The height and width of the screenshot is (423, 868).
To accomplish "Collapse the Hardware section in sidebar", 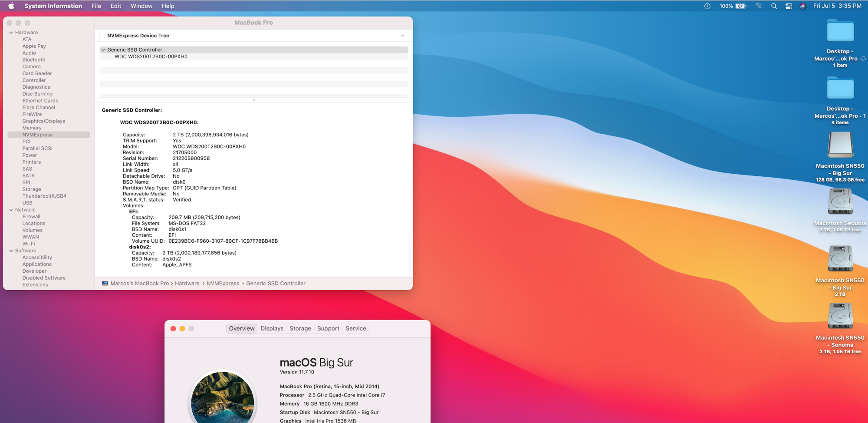I will tap(11, 33).
